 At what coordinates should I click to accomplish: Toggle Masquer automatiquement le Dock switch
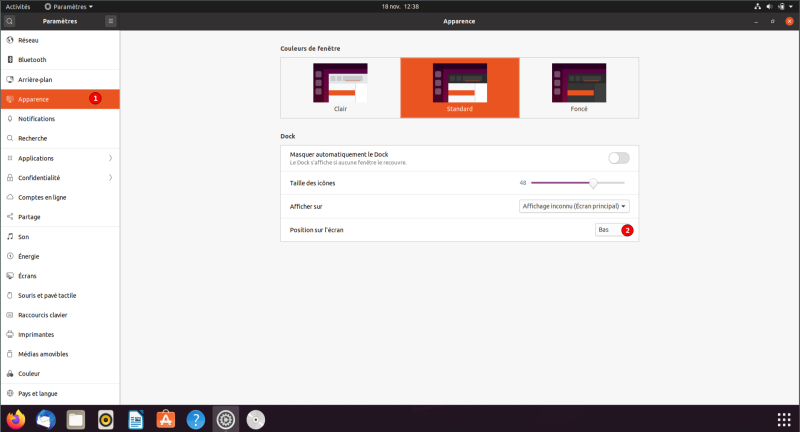point(619,158)
